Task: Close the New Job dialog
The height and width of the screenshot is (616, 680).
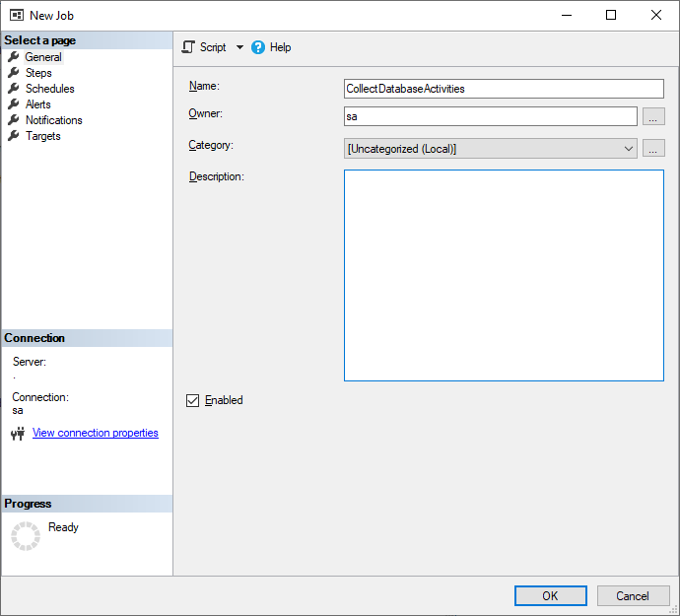Action: click(656, 15)
